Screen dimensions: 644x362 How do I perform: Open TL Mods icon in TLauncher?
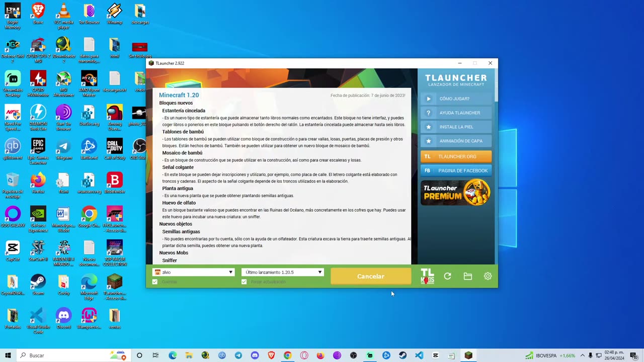427,276
